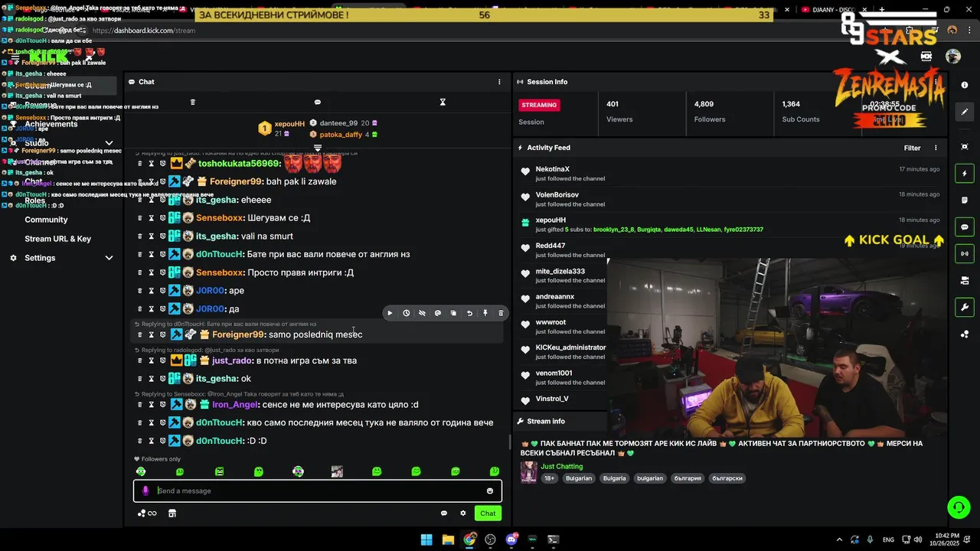Viewport: 980px width, 551px height.
Task: Click the purple microphone icon in the message box
Action: click(145, 491)
